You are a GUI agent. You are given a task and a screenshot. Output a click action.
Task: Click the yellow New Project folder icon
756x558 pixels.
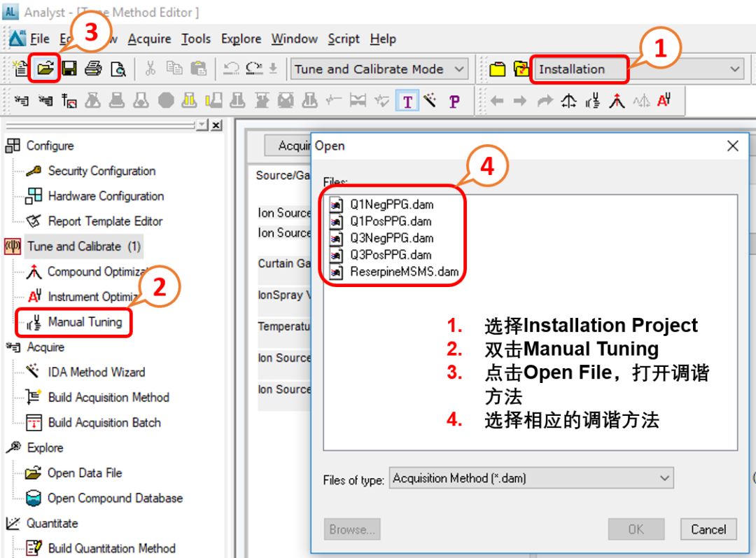(497, 69)
